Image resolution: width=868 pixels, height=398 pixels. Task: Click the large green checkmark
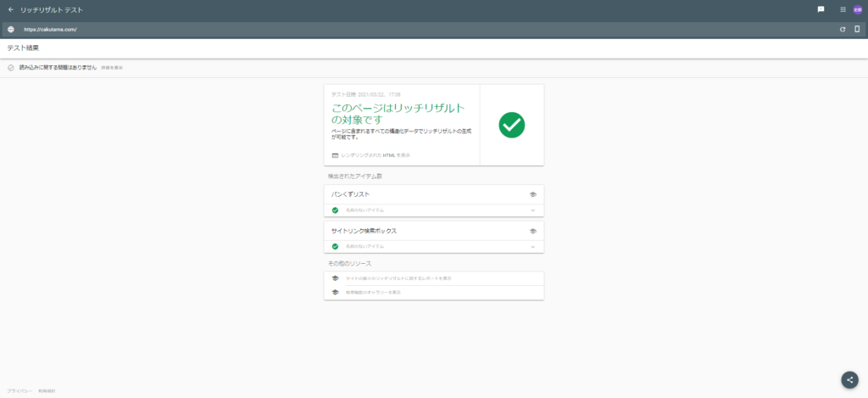pyautogui.click(x=511, y=126)
